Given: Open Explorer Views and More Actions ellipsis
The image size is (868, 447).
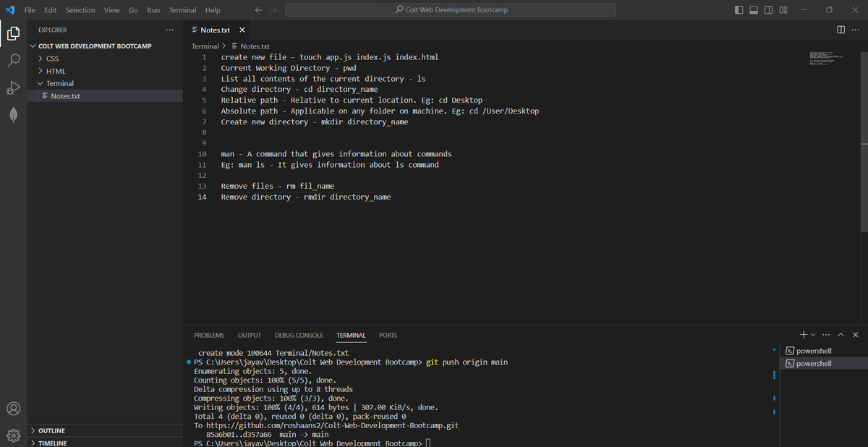Looking at the screenshot, I should (169, 30).
